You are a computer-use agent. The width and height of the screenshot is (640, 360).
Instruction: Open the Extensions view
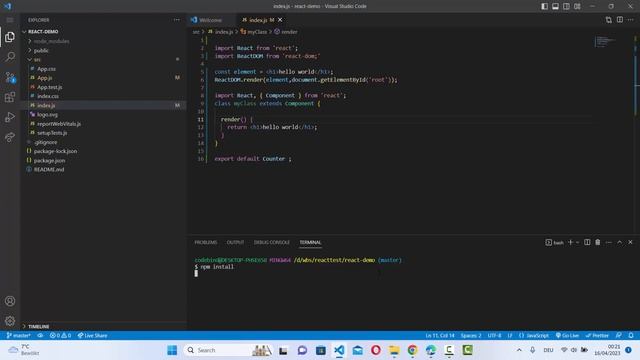tap(10, 97)
